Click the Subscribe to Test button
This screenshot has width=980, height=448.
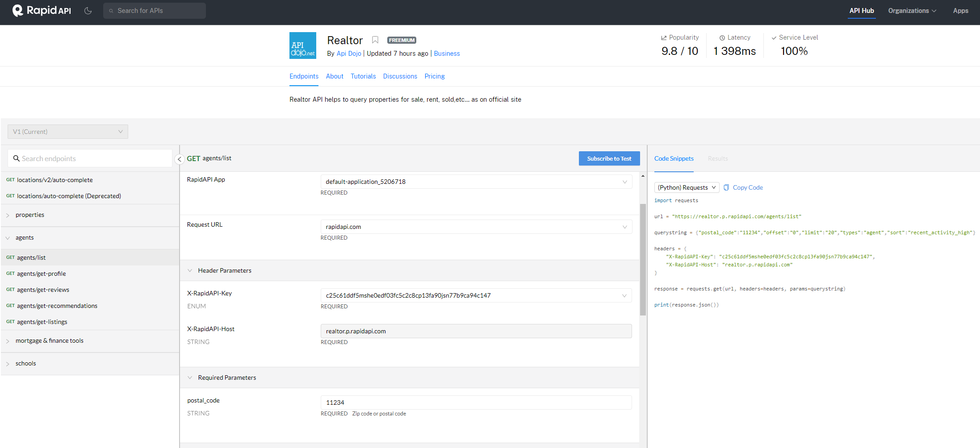(609, 158)
